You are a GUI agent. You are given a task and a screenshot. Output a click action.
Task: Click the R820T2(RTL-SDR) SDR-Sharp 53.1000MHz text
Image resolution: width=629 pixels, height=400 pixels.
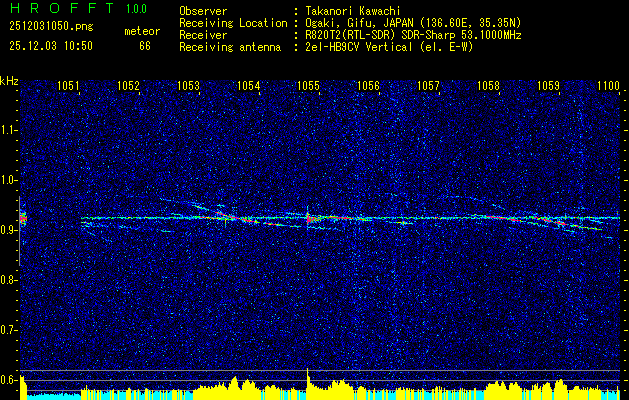tap(413, 35)
